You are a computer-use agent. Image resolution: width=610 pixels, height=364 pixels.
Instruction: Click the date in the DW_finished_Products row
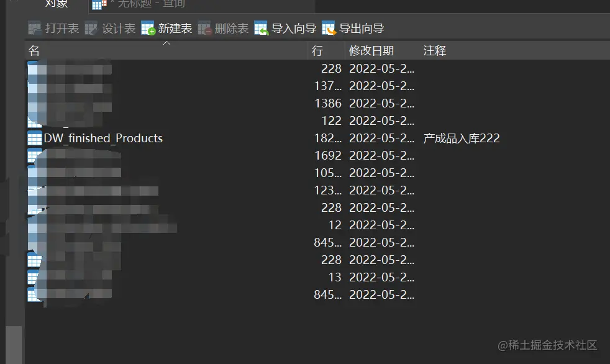[x=381, y=138]
